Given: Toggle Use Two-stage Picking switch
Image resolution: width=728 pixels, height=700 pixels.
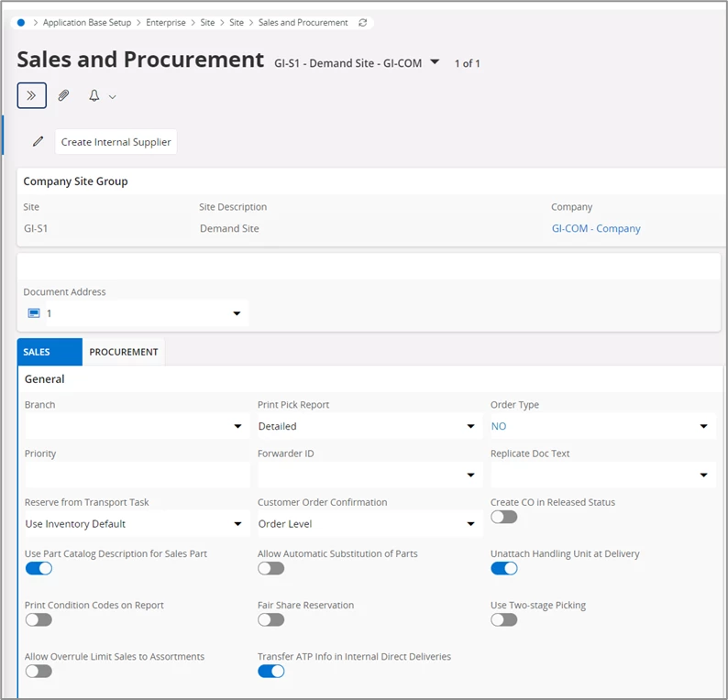Looking at the screenshot, I should coord(503,619).
